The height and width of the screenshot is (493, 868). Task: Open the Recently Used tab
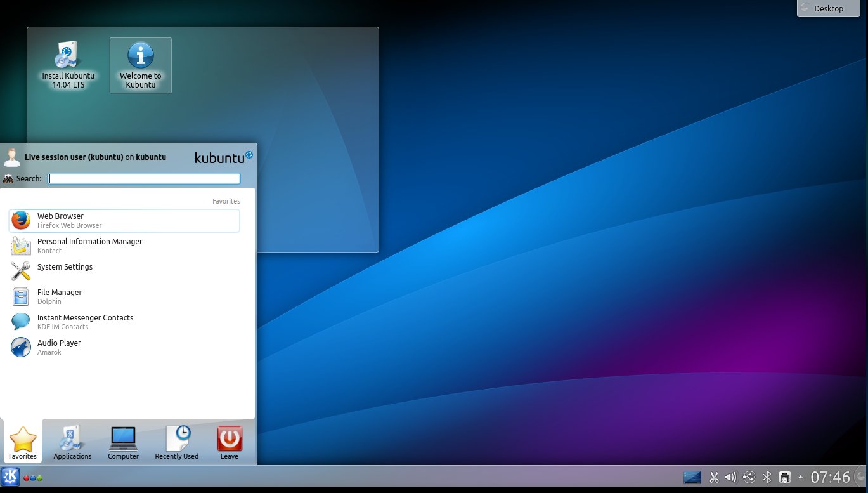point(177,442)
